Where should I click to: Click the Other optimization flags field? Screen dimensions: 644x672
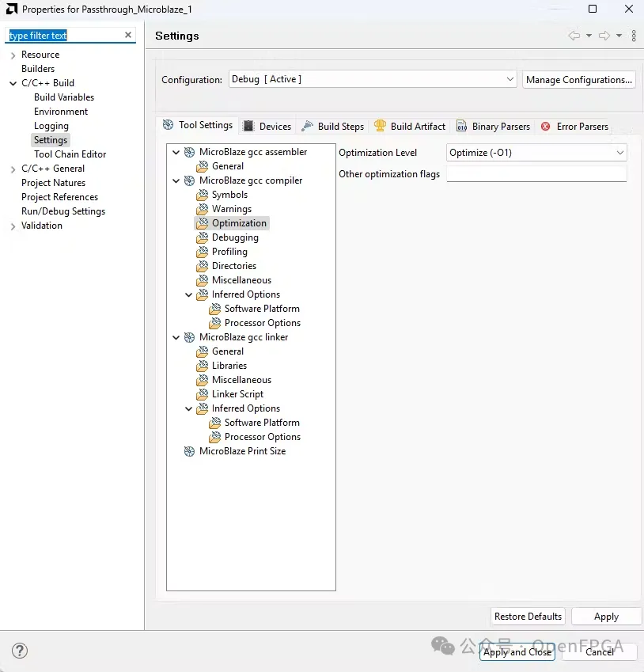pos(536,173)
